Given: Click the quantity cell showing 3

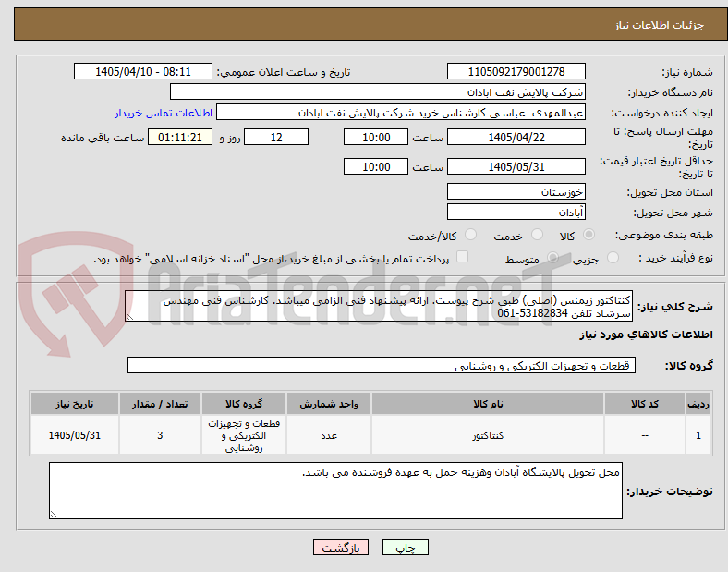Looking at the screenshot, I should 160,435.
